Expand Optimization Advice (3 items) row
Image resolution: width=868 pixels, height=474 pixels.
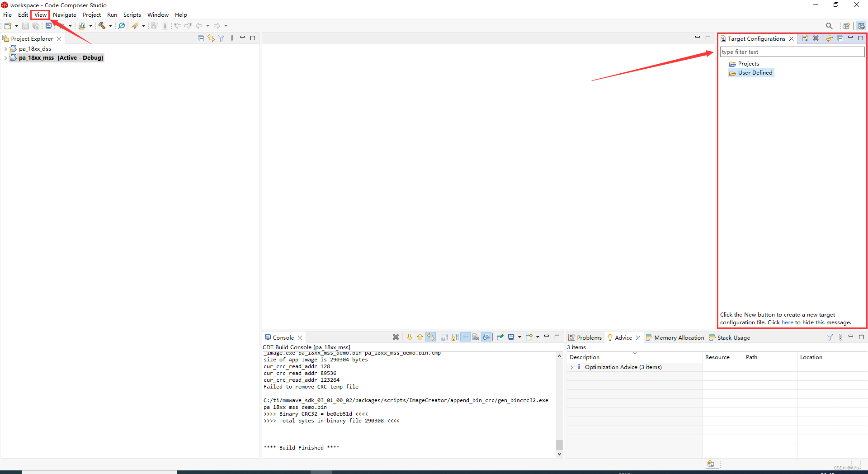tap(572, 367)
